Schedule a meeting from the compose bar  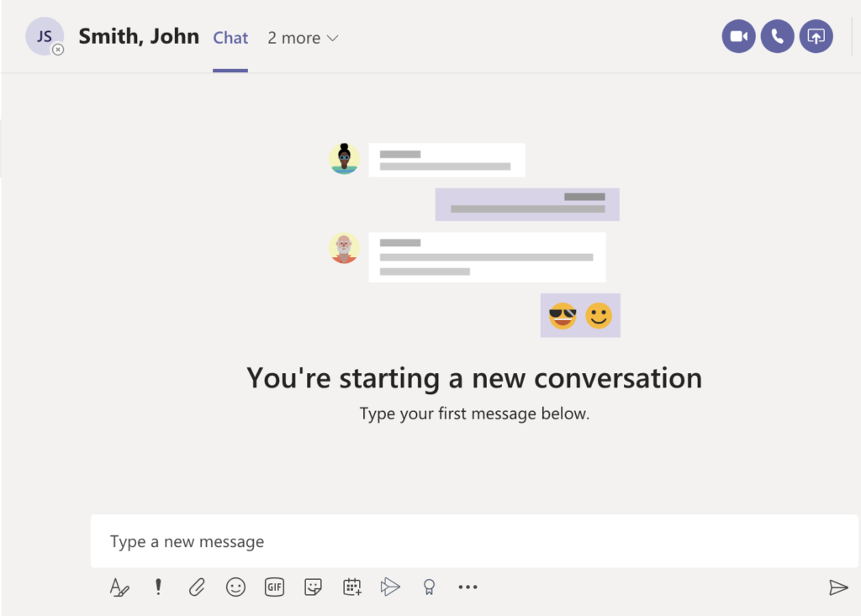tap(351, 587)
